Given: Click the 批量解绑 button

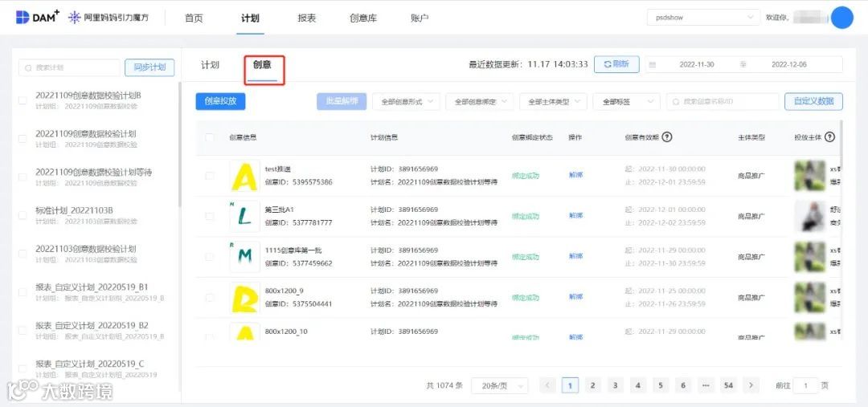Looking at the screenshot, I should pyautogui.click(x=342, y=101).
